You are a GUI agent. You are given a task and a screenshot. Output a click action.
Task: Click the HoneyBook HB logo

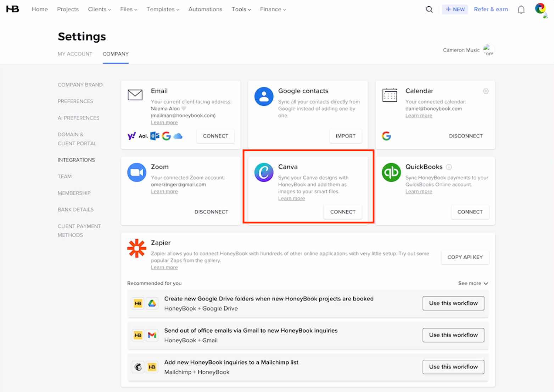click(12, 9)
